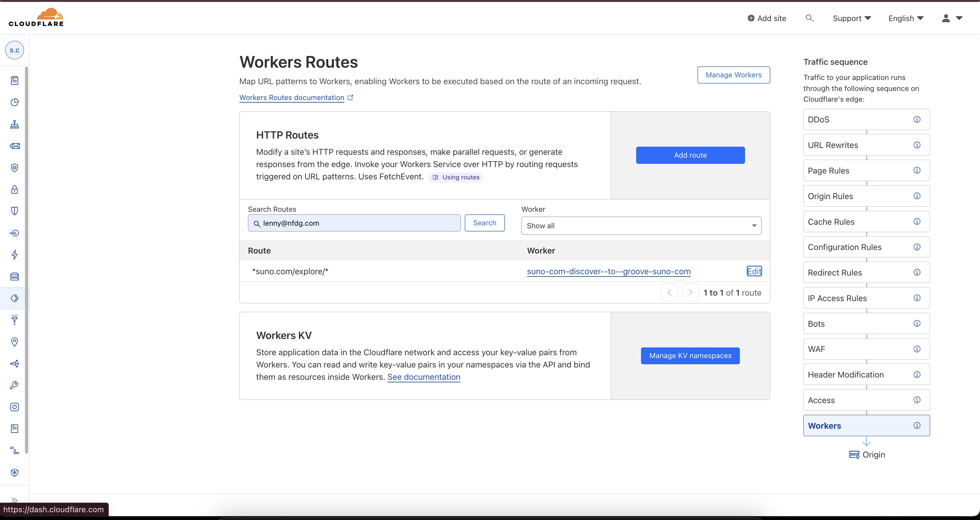Click the Manage KV namespaces button
Image resolution: width=980 pixels, height=520 pixels.
click(x=690, y=356)
